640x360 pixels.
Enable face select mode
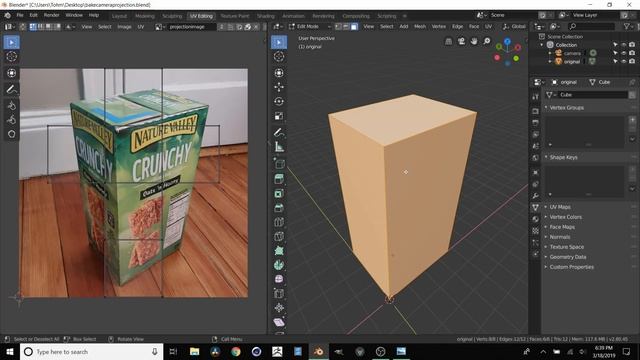354,27
